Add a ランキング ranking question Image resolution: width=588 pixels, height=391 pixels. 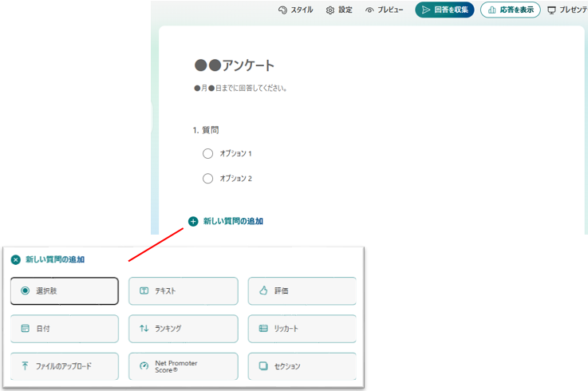click(x=183, y=328)
